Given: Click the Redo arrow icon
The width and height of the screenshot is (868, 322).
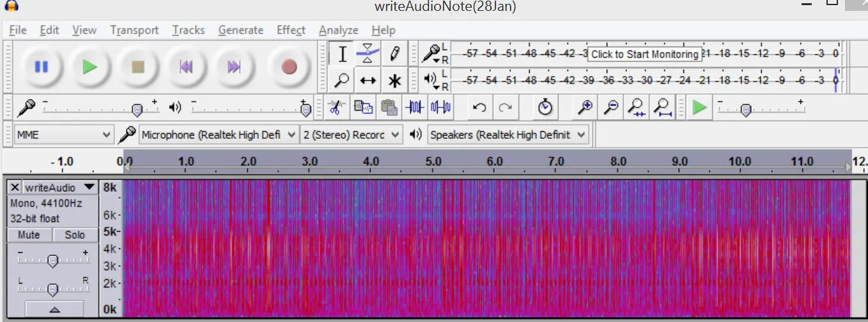Looking at the screenshot, I should [x=506, y=108].
